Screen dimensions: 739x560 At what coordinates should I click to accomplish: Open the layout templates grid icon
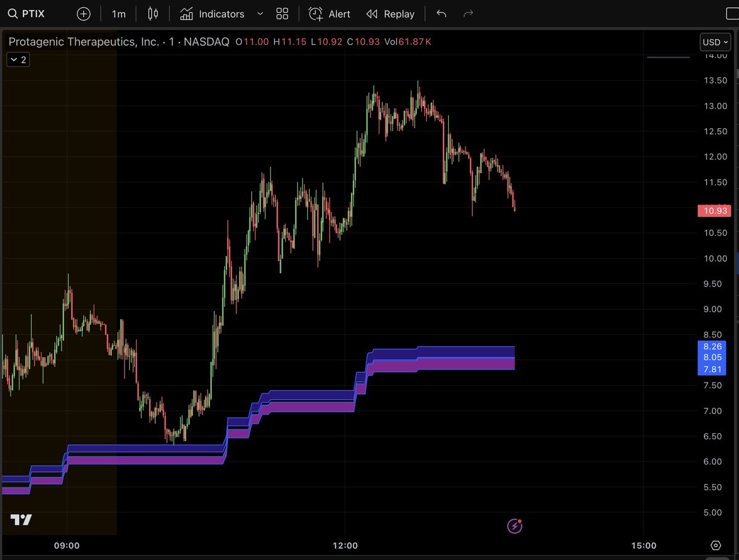(283, 14)
